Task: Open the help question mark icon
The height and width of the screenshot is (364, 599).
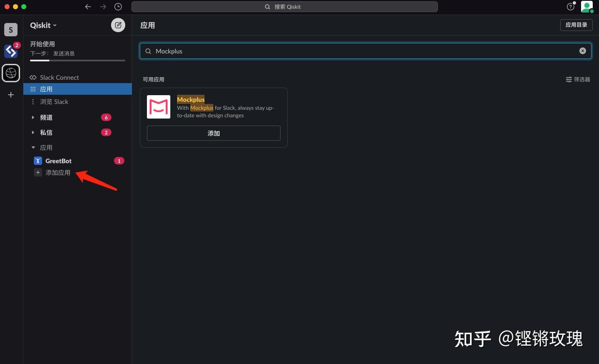Action: click(x=571, y=7)
